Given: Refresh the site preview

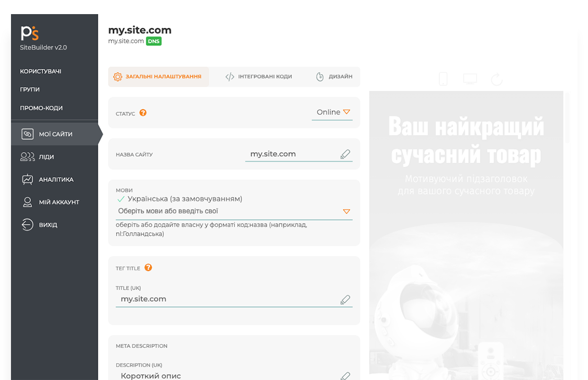Looking at the screenshot, I should coord(496,79).
